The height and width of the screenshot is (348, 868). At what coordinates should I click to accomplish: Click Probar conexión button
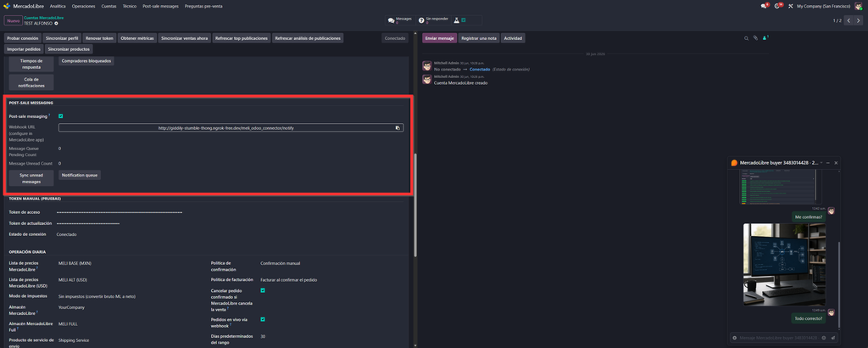point(23,38)
